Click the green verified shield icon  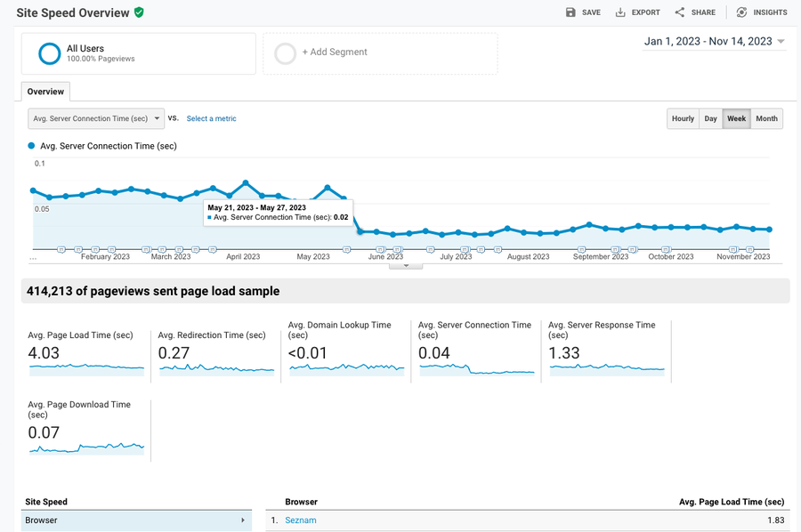pos(139,12)
